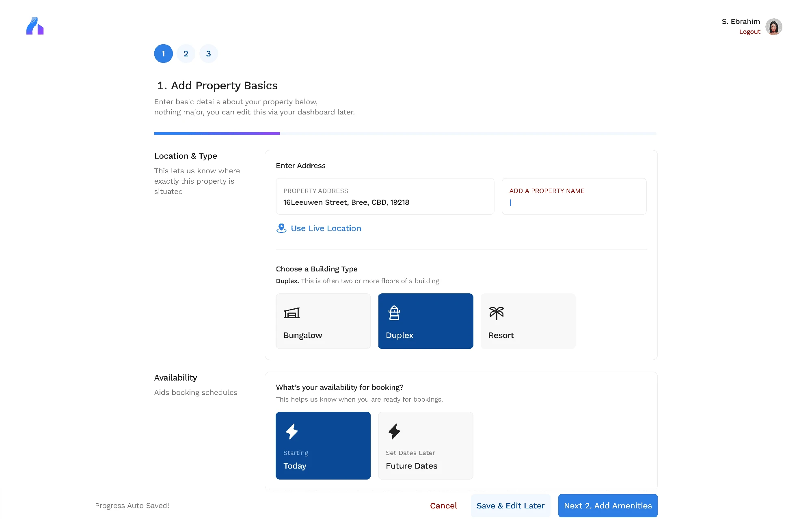Go to step 1 in stepper
812x525 pixels.
(x=163, y=54)
